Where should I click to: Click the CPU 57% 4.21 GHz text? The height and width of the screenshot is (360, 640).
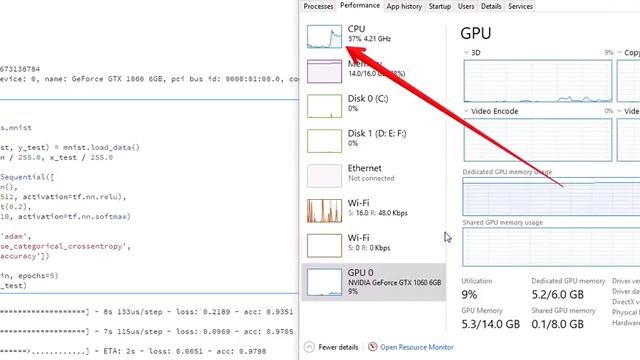[x=369, y=39]
